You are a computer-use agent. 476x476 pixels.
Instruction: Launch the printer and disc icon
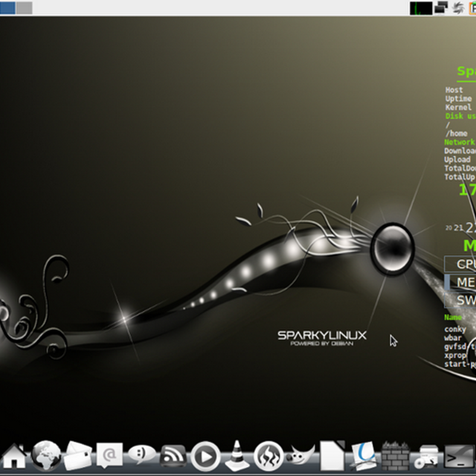(x=427, y=456)
